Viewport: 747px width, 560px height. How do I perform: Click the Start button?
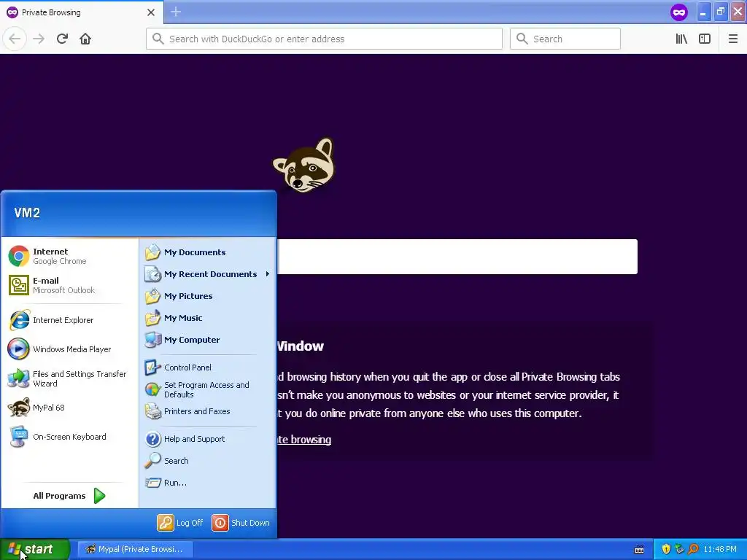coord(34,549)
